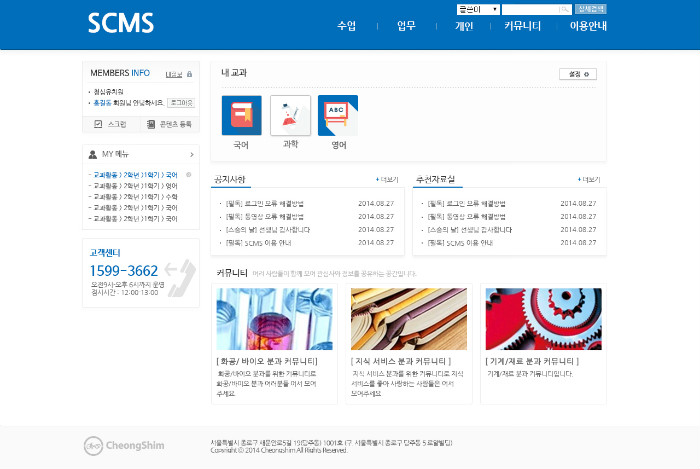700x469 pixels.
Task: Open 공지사항 post 동영상 오류 해결방법
Action: click(265, 216)
